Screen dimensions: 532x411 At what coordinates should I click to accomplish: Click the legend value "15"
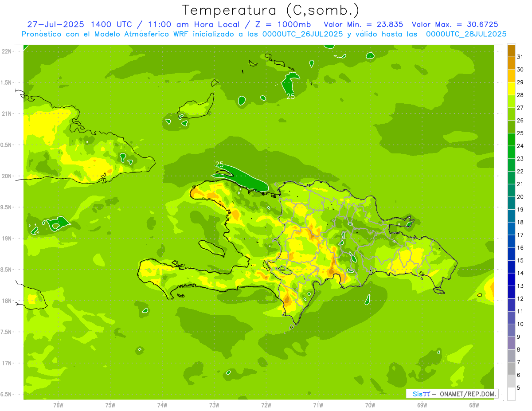[x=520, y=260]
